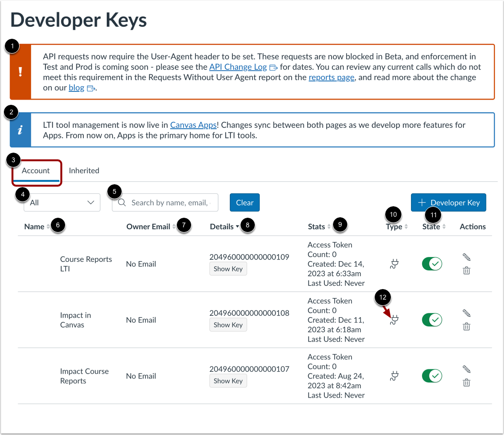Click the info icon on the Canvas Apps notice
The height and width of the screenshot is (435, 504).
click(x=20, y=130)
